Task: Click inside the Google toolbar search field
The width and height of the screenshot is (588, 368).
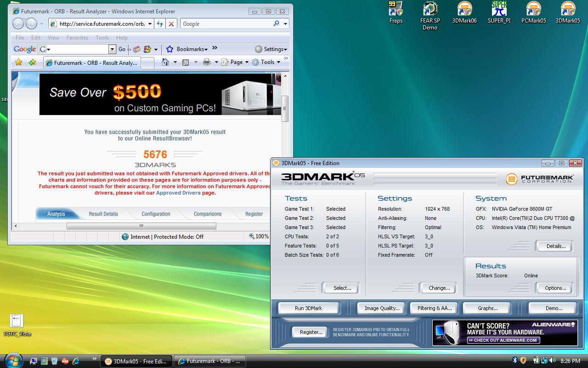Action: point(77,49)
